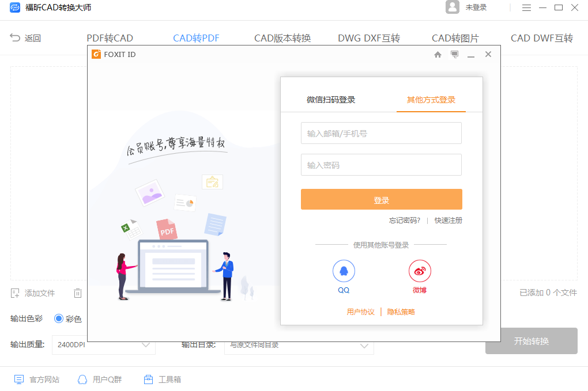The image size is (588, 391).
Task: Open 用户协议 user agreement
Action: pos(360,312)
